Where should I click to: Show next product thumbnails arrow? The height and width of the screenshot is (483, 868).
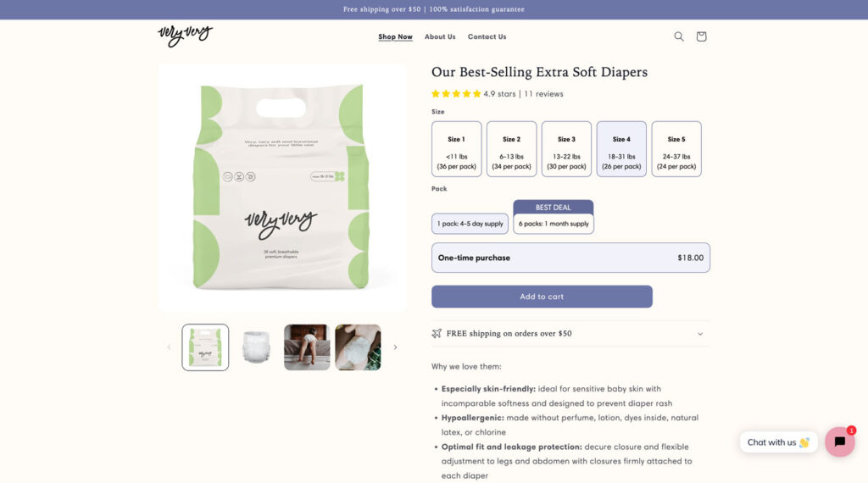pyautogui.click(x=395, y=347)
